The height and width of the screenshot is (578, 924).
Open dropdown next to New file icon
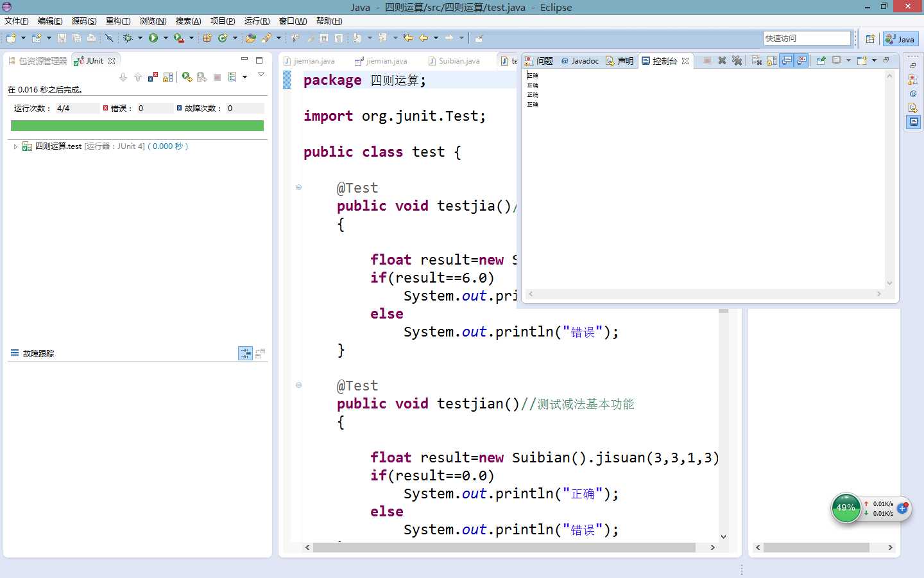click(23, 38)
